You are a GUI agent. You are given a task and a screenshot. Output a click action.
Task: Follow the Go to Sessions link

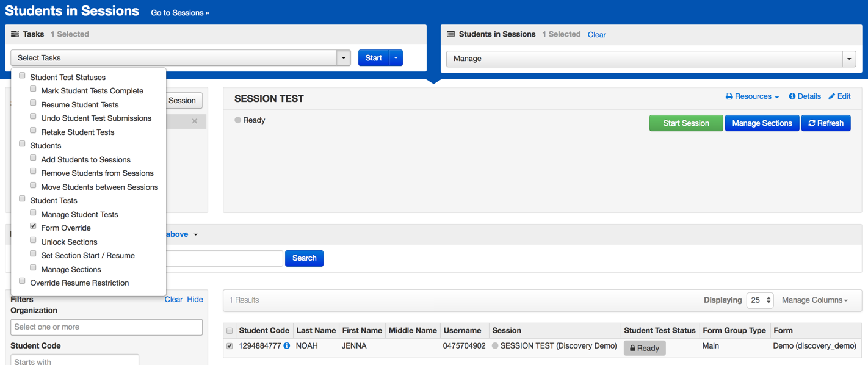tap(180, 13)
